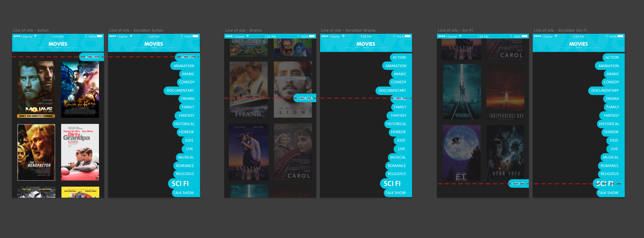Choose DOCUMENTARY in Scrubber Sci-Fi artboard
644x238 pixels.
coord(606,90)
